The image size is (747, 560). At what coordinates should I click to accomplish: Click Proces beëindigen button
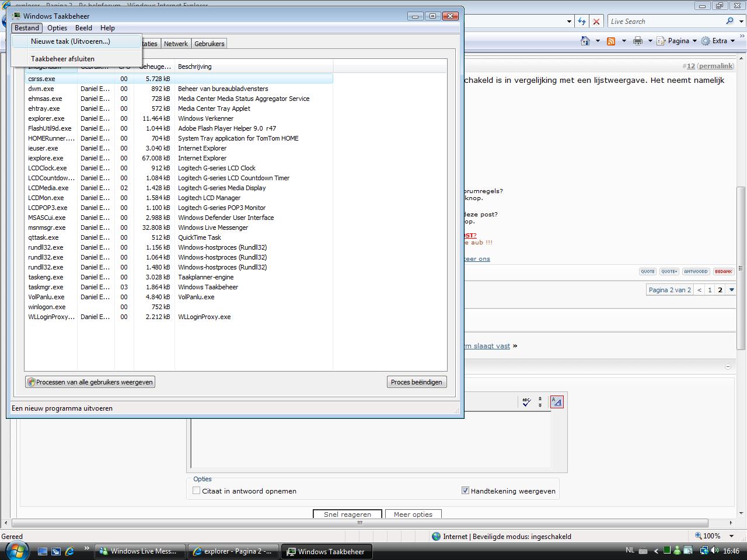click(x=417, y=382)
